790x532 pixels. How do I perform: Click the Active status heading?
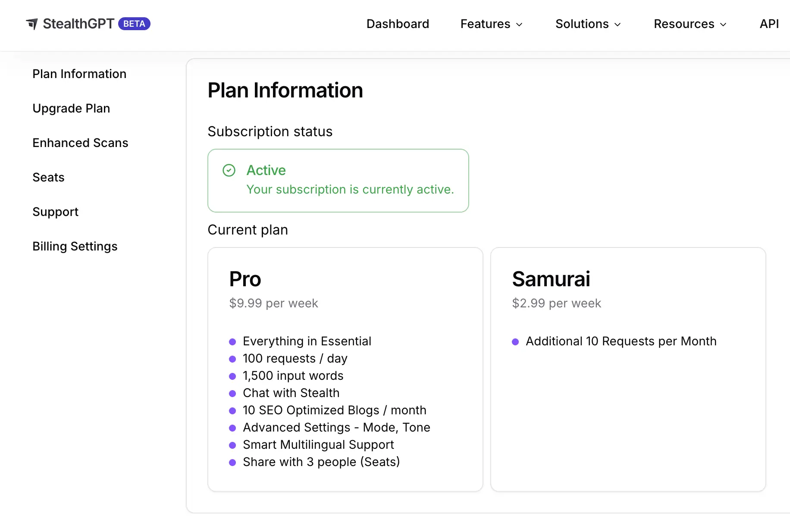point(266,170)
